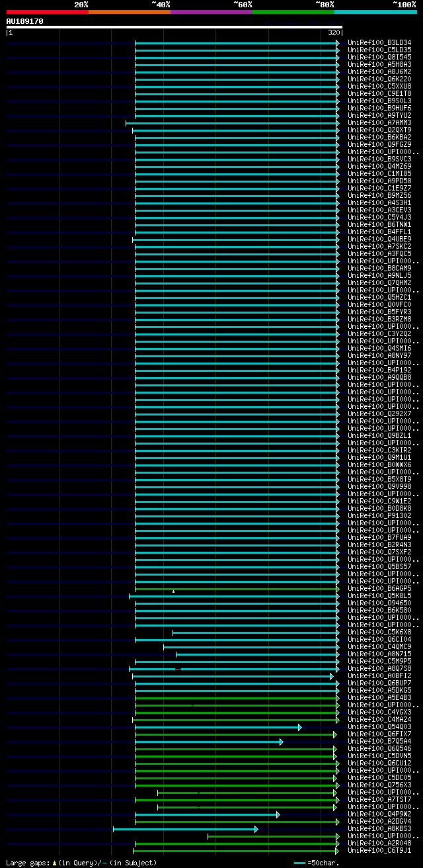Select the UniRef100_A5DKG5 label
The width and height of the screenshot is (423, 868).
tap(379, 691)
